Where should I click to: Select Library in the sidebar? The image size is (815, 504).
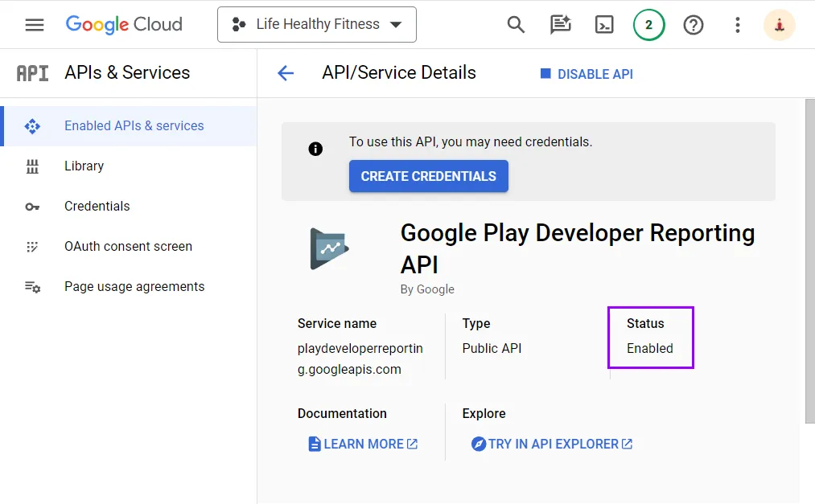(x=84, y=166)
